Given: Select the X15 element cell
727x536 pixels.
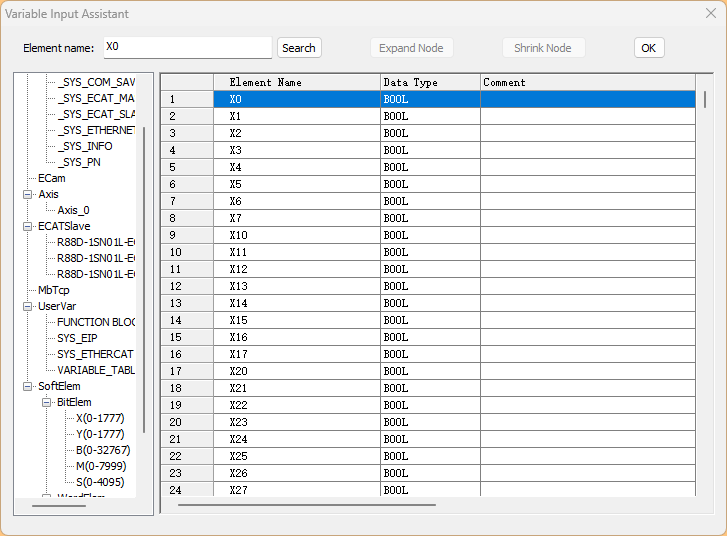Looking at the screenshot, I should pyautogui.click(x=297, y=320).
